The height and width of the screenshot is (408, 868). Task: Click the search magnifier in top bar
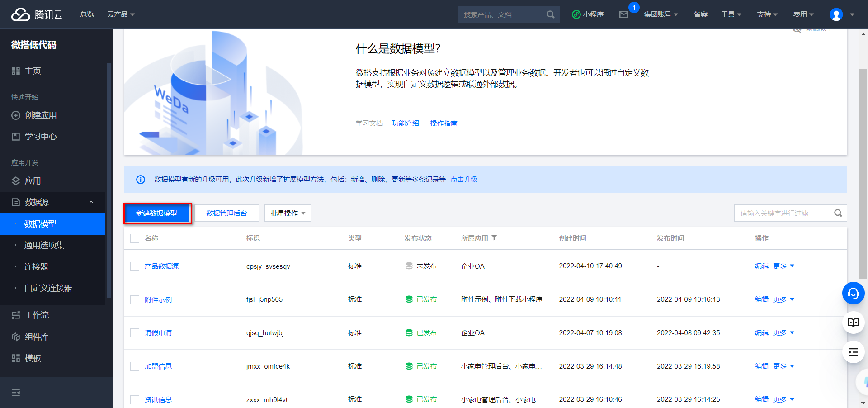[x=550, y=14]
